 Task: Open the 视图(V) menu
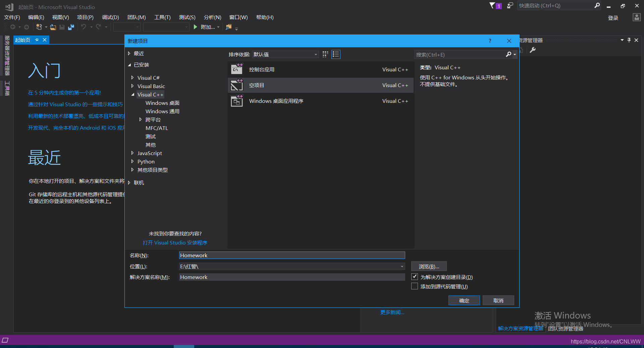pos(61,17)
